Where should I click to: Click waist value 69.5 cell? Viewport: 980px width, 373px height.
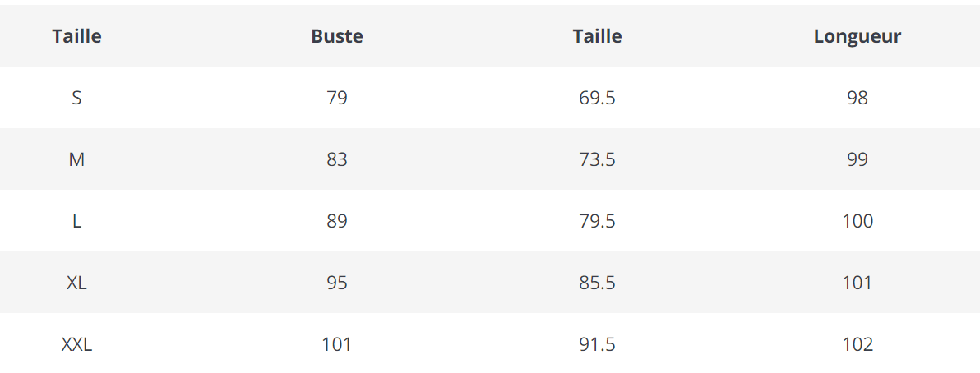click(x=597, y=98)
